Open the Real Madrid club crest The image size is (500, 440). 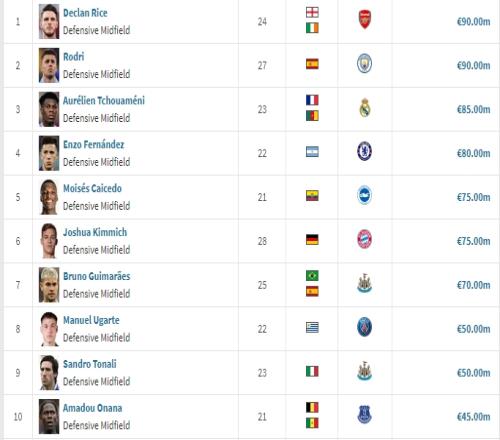pyautogui.click(x=365, y=108)
